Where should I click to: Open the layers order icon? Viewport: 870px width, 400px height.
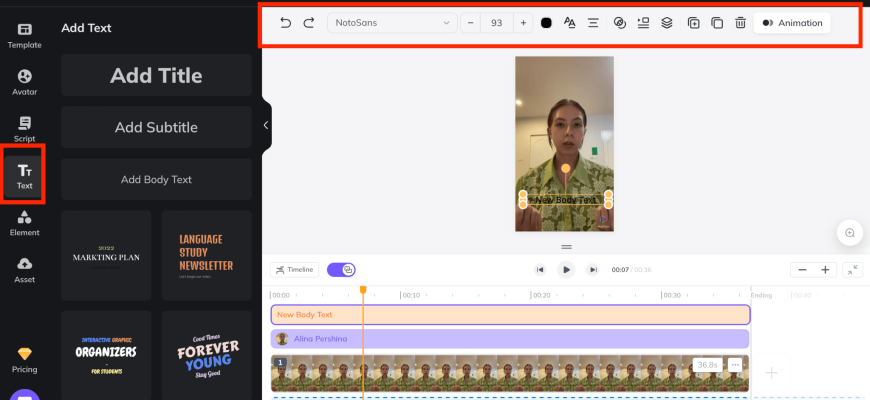(x=667, y=22)
